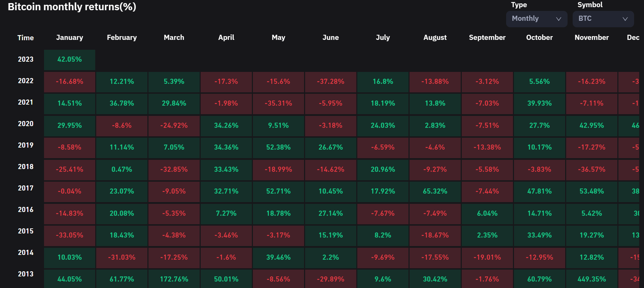644x288 pixels.
Task: Click the January column header
Action: coord(70,37)
